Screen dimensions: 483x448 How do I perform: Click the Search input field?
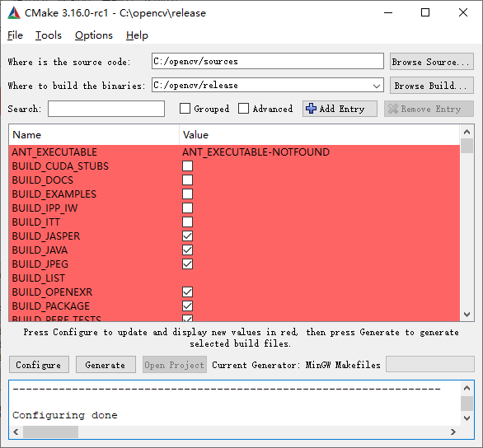pyautogui.click(x=106, y=109)
